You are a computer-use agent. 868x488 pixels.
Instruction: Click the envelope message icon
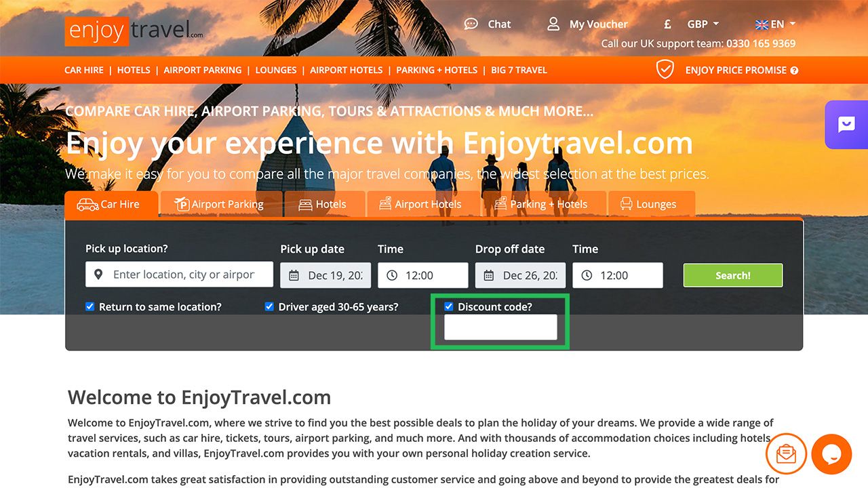pyautogui.click(x=786, y=453)
